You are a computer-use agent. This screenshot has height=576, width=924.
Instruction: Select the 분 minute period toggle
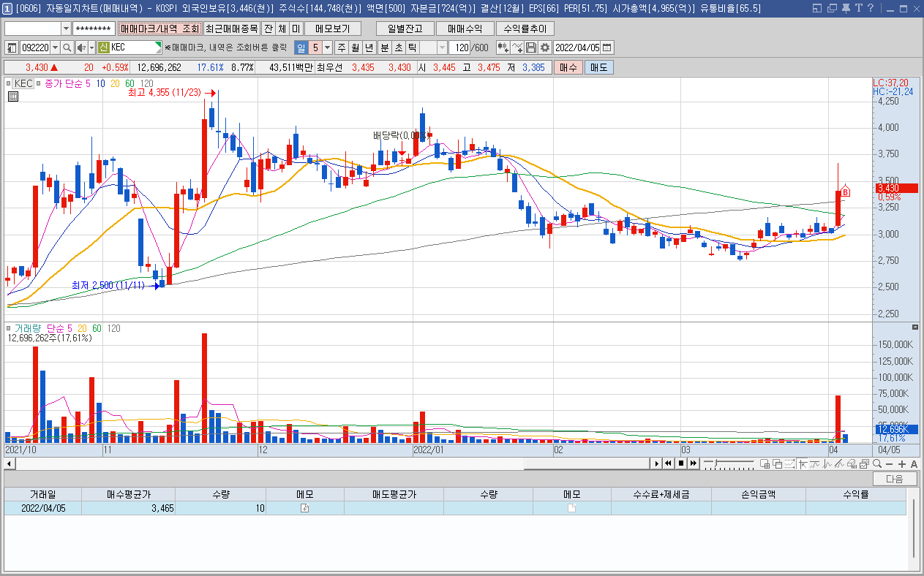[x=383, y=48]
